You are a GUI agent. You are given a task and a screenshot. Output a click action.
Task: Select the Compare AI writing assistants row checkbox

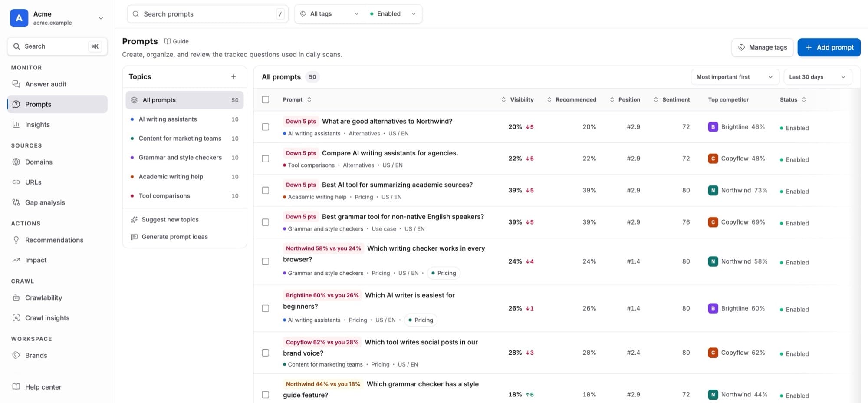[266, 159]
